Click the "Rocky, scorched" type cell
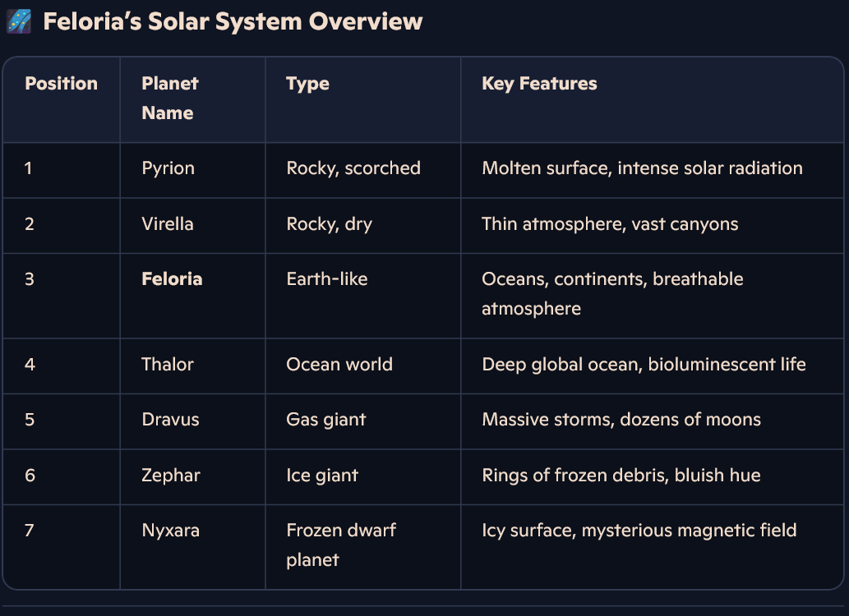The width and height of the screenshot is (849, 616). coord(353,168)
